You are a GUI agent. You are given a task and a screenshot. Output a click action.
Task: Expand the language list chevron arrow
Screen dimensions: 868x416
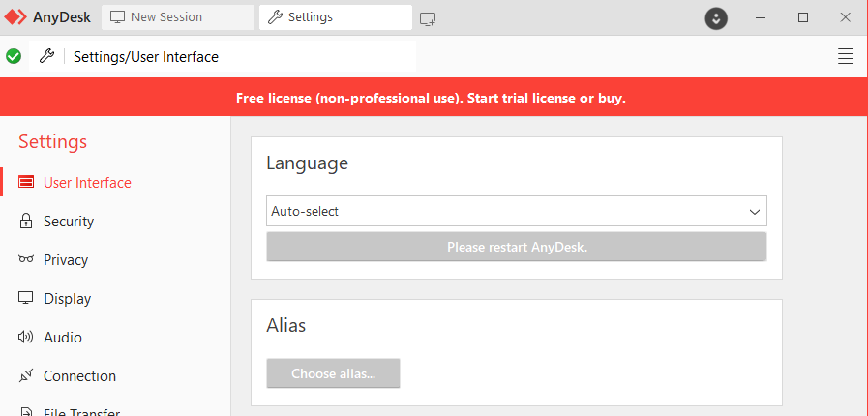pos(755,212)
